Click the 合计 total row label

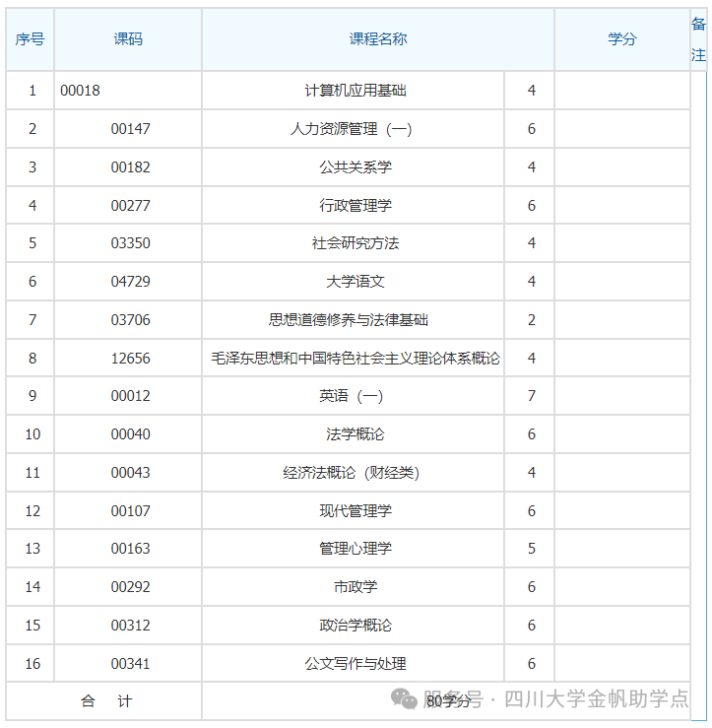(x=105, y=701)
